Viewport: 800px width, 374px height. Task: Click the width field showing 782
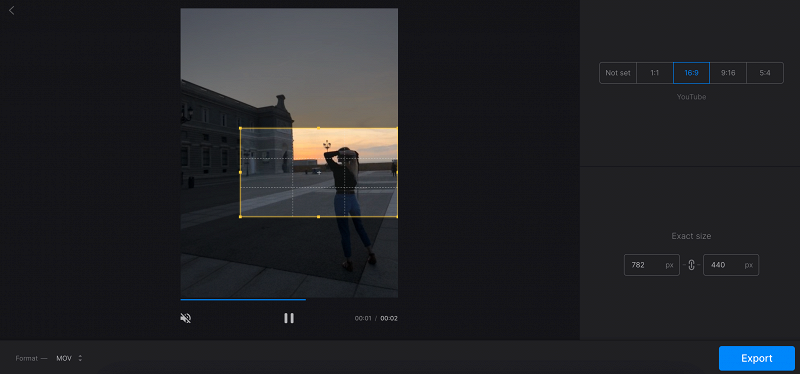(652, 265)
